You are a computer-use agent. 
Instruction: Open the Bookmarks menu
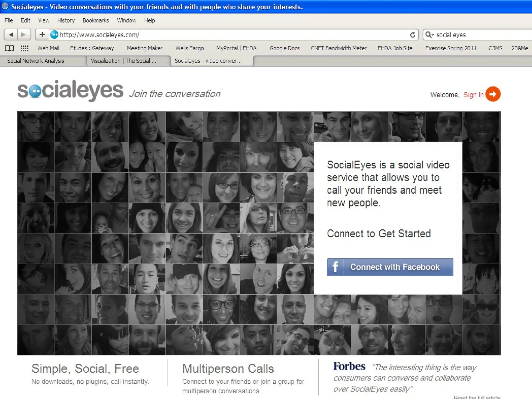(x=96, y=20)
